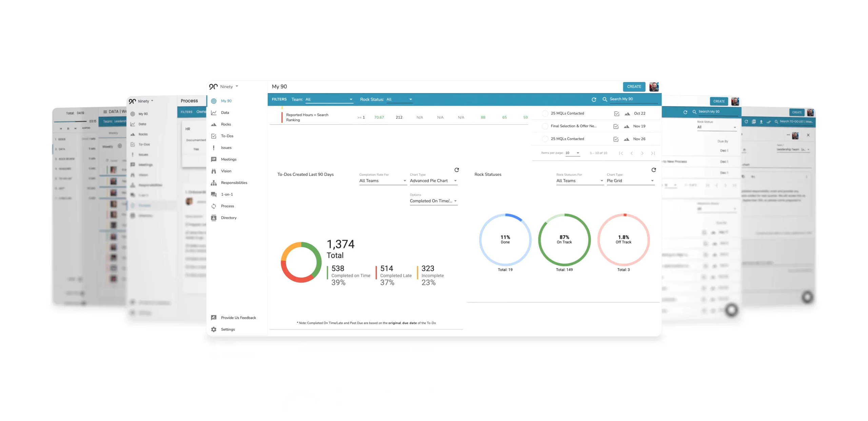The width and height of the screenshot is (868, 421).
Task: Mark Oct 22 '25 MQLs Contacted' complete
Action: [545, 113]
